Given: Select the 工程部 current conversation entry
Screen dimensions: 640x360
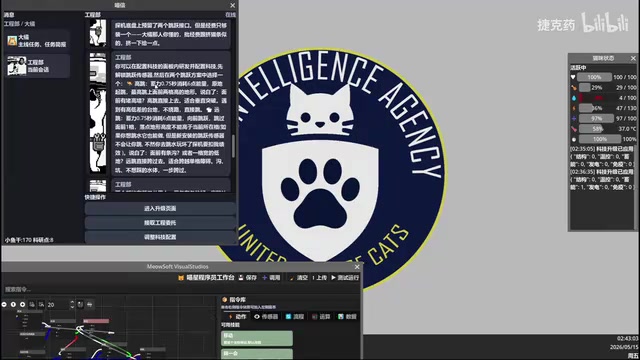Looking at the screenshot, I should tap(37, 66).
